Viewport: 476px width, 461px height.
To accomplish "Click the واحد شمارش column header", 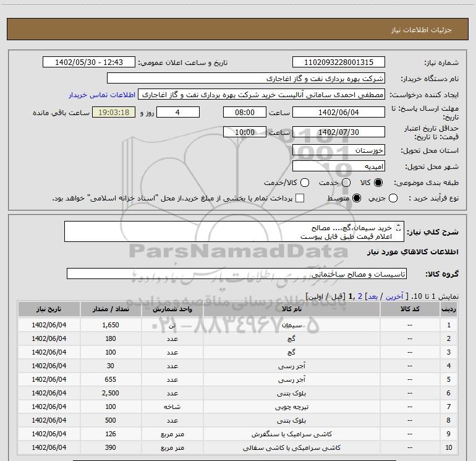I will tap(172, 309).
